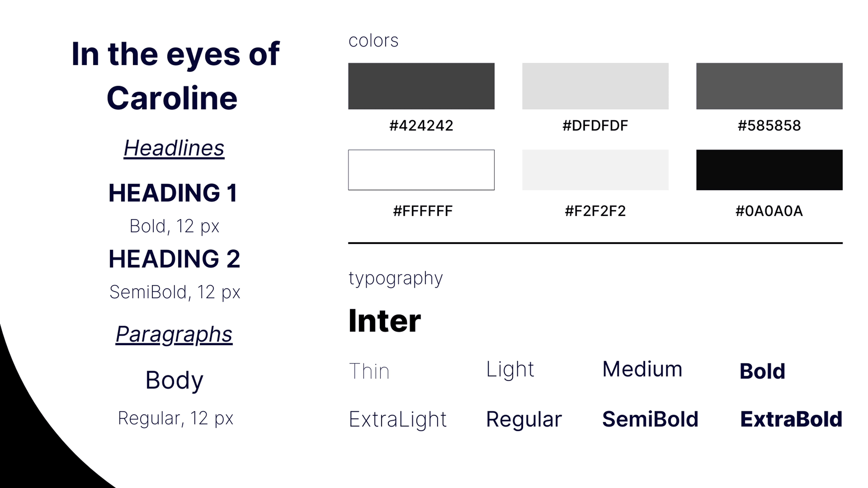Click the title In the eyes of Caroline
The image size is (868, 488).
(175, 75)
